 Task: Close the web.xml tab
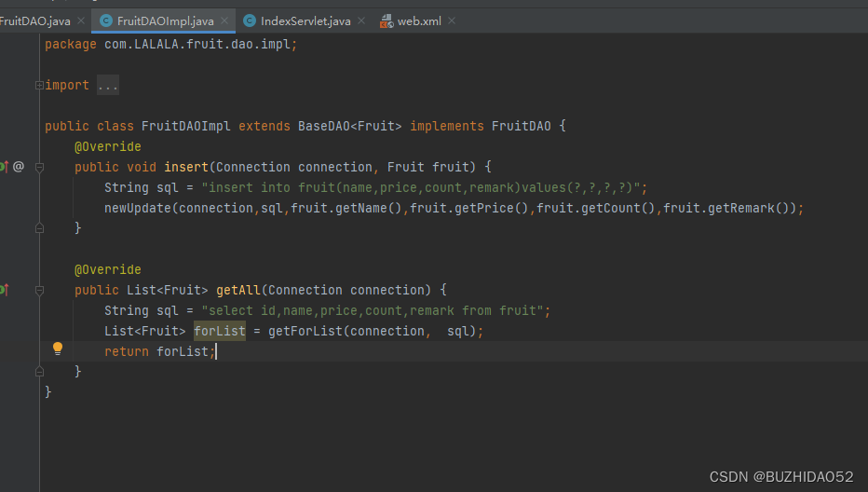coord(452,20)
